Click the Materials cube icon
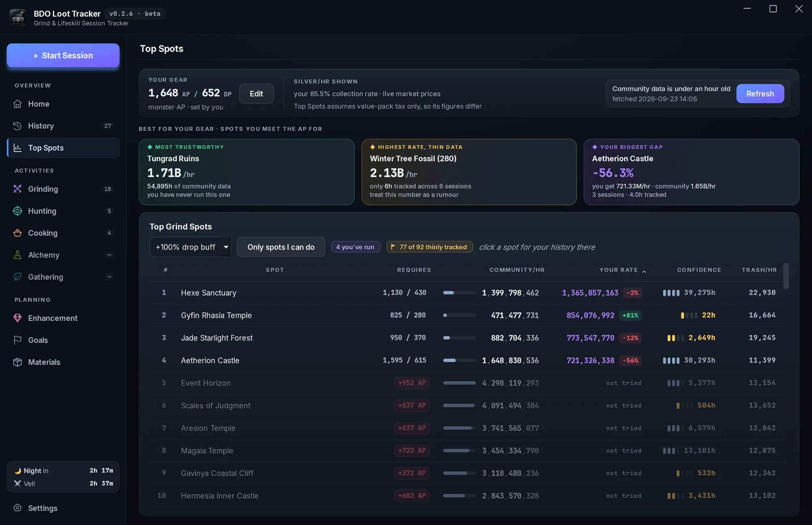Screen dimensions: 812x525 click(17, 362)
